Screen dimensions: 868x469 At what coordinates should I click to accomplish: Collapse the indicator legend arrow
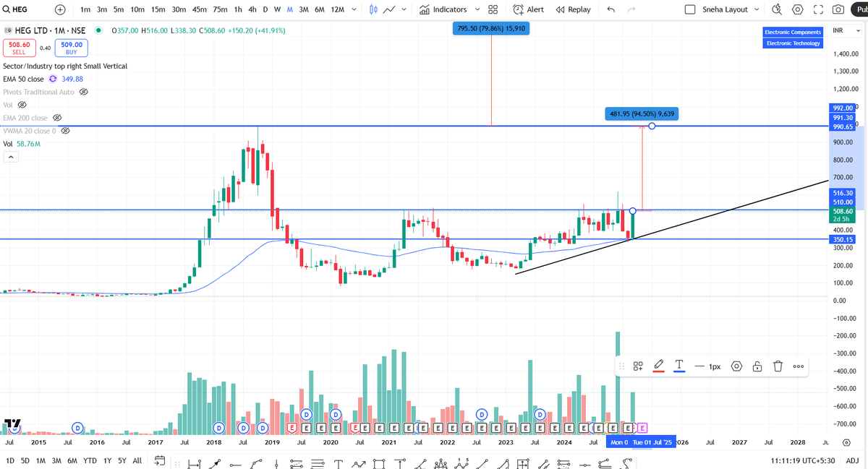(x=11, y=158)
